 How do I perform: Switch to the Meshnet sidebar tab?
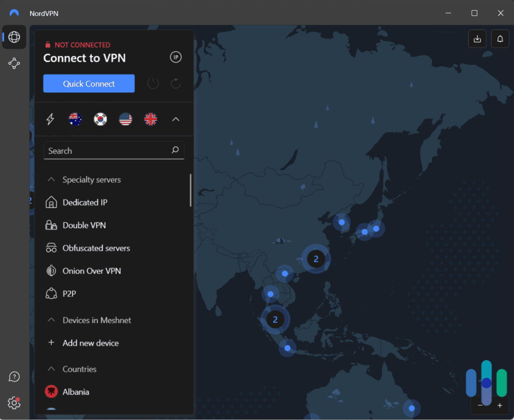click(14, 63)
